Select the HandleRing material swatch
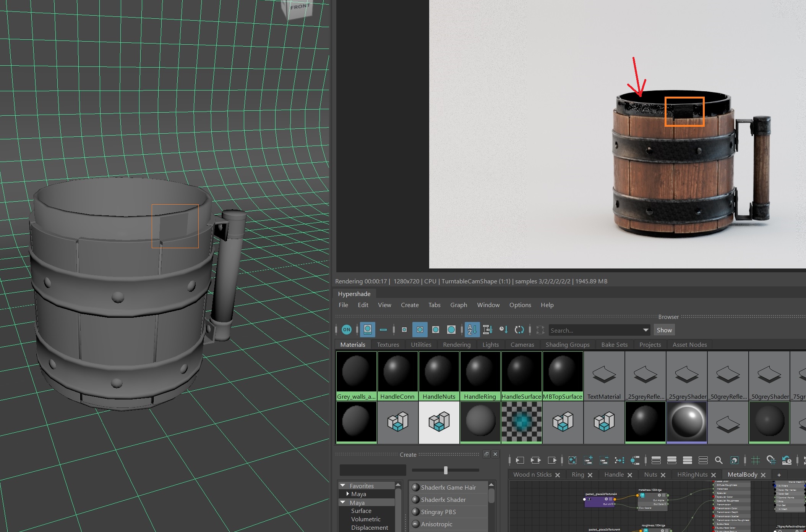 tap(480, 376)
